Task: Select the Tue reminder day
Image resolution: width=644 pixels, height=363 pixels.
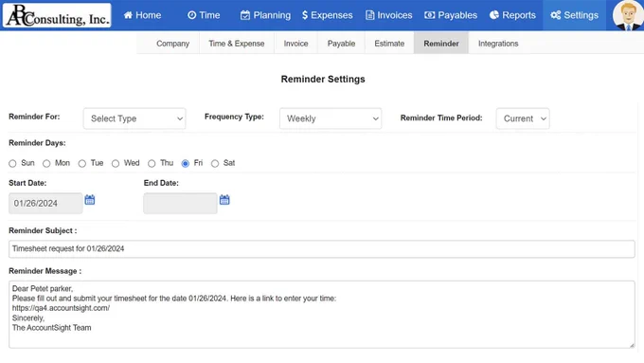Action: click(x=82, y=164)
